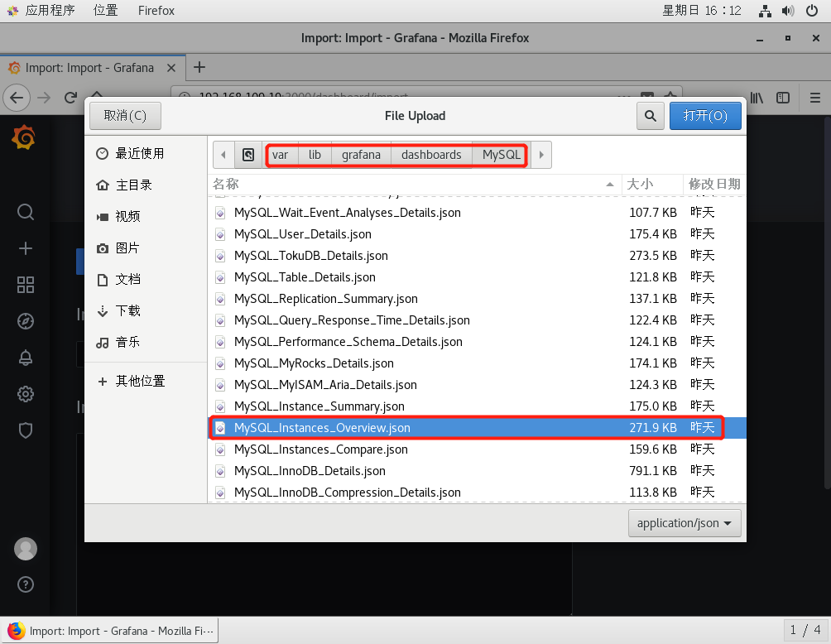
Task: Select MySQL_Instances_Compare.json file
Action: click(x=477, y=449)
